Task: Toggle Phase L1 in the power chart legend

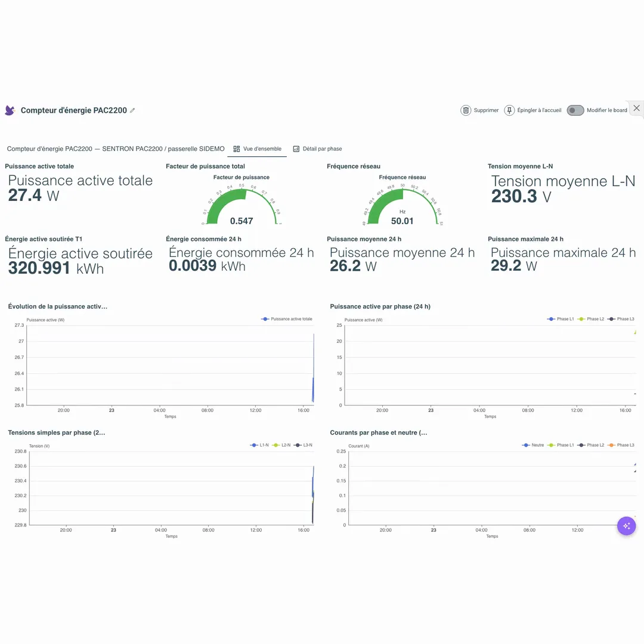Action: (x=561, y=319)
